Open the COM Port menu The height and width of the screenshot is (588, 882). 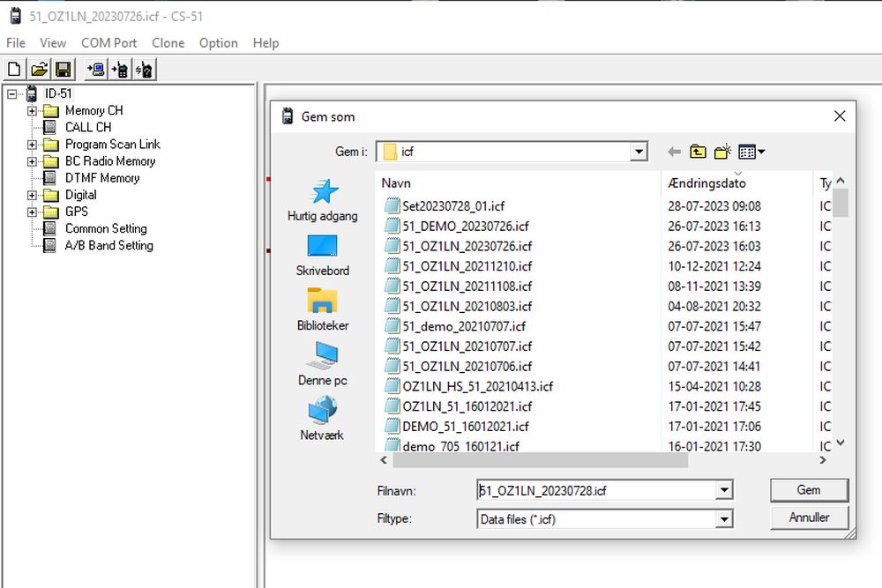pyautogui.click(x=109, y=43)
